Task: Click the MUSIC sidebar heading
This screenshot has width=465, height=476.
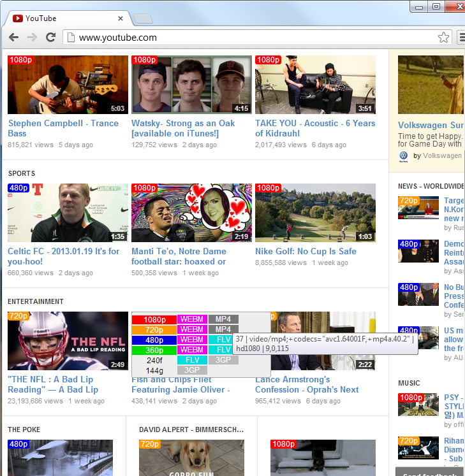Action: 409,383
